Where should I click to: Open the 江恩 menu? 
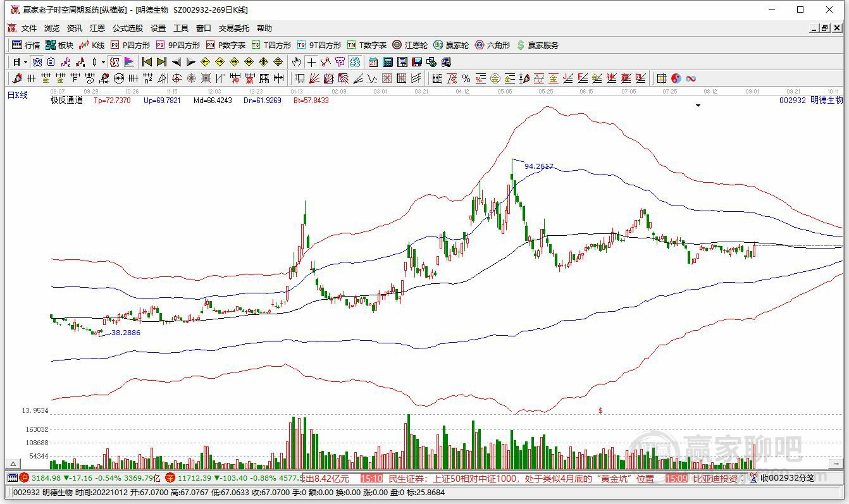(x=97, y=28)
